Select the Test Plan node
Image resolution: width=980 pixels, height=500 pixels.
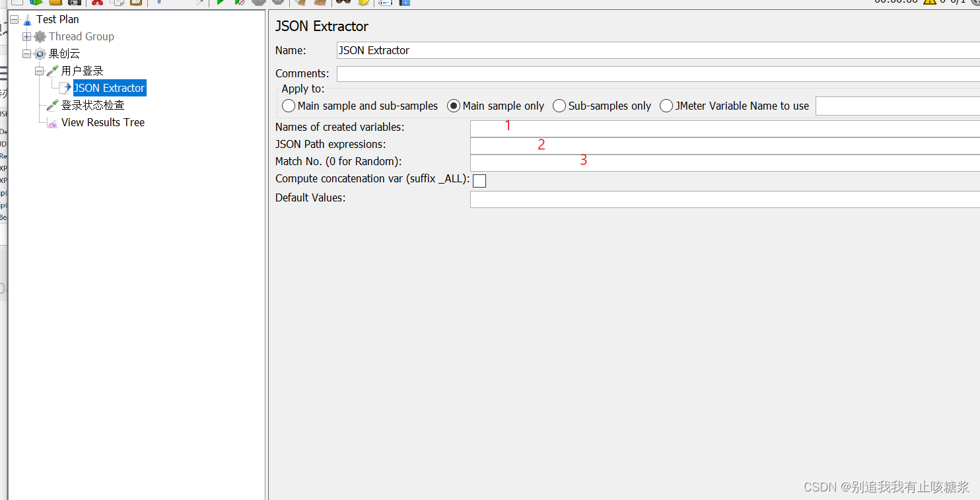click(57, 19)
